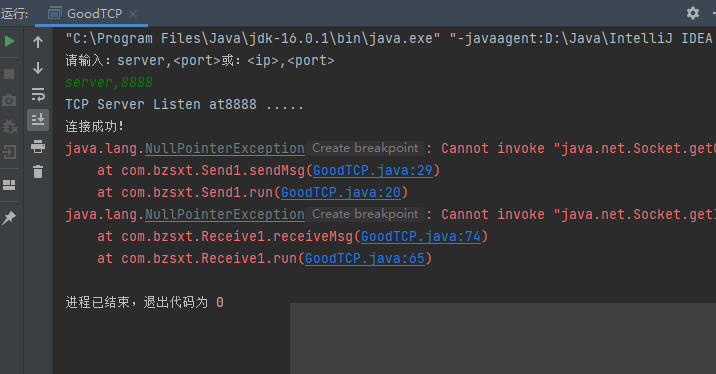Screen dimensions: 716x374
Task: Click the green 'server,8888' input text
Action: pyautogui.click(x=109, y=82)
